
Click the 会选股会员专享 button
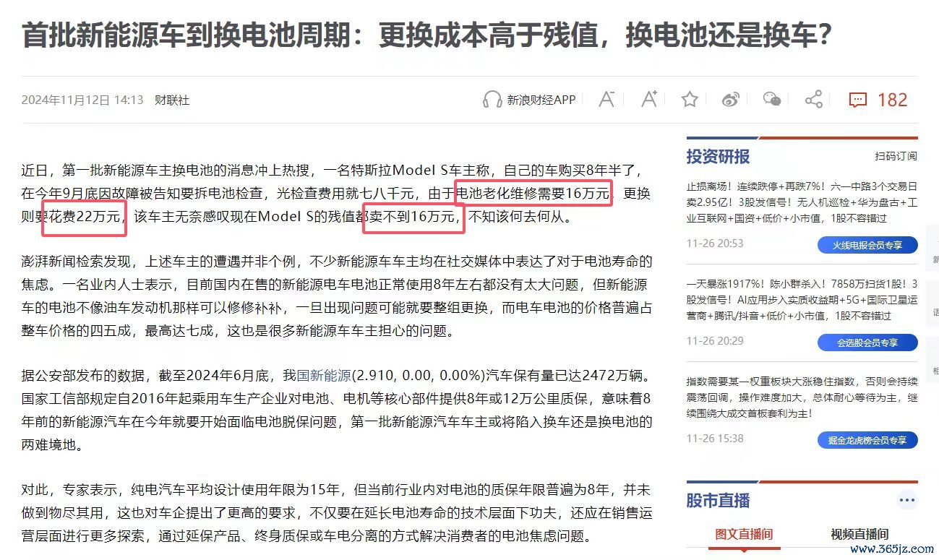click(867, 343)
